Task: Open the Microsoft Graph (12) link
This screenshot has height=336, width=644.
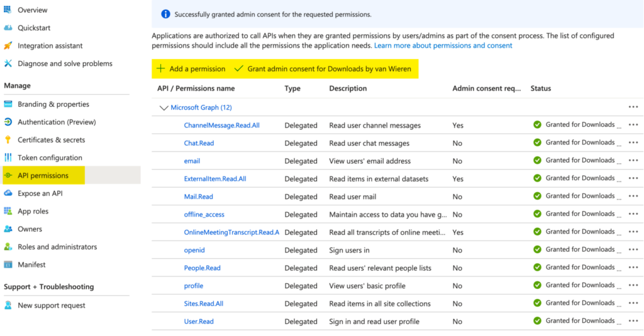Action: tap(201, 107)
